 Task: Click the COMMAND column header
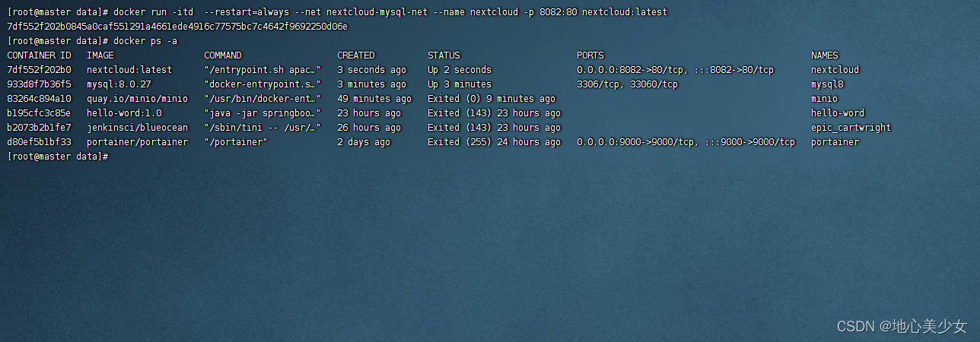(223, 55)
